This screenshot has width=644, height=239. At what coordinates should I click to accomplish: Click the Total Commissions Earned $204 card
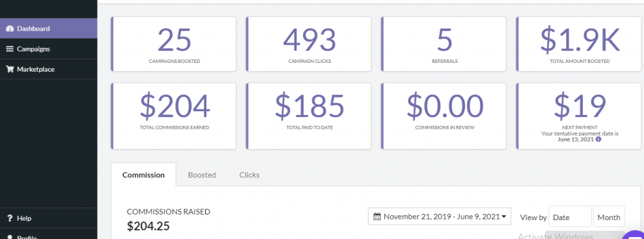[x=174, y=116]
